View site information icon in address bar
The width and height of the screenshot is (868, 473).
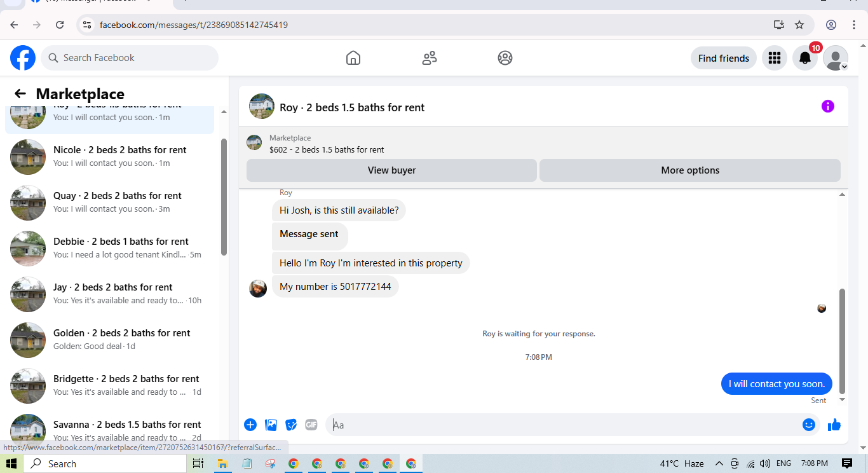pyautogui.click(x=88, y=25)
